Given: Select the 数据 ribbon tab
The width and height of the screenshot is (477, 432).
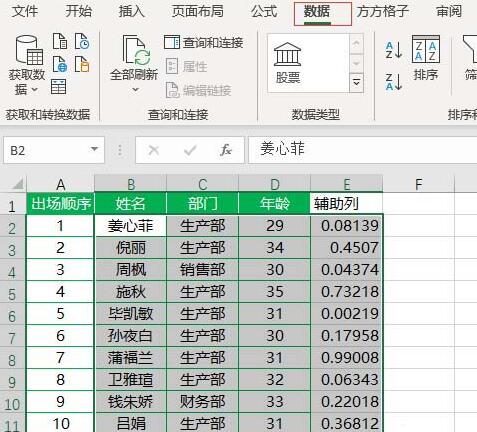Looking at the screenshot, I should tap(317, 12).
